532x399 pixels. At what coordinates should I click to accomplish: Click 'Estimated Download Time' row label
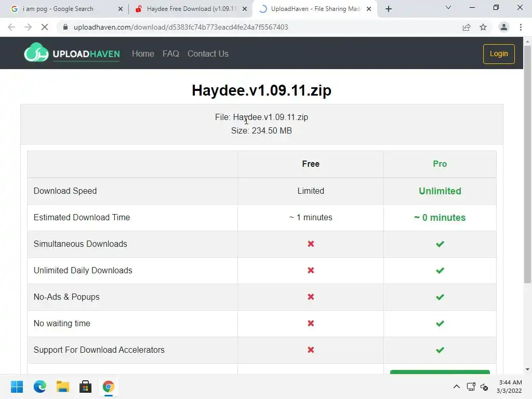click(x=82, y=218)
